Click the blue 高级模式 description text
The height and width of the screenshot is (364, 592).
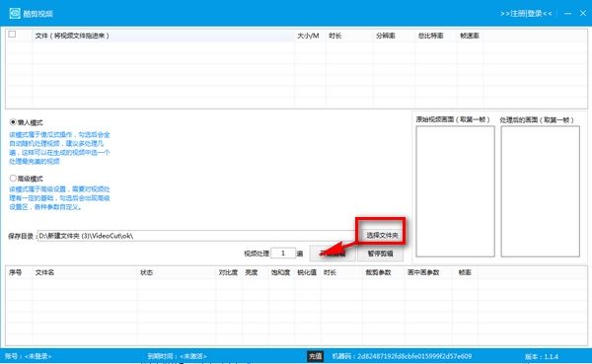click(x=59, y=198)
